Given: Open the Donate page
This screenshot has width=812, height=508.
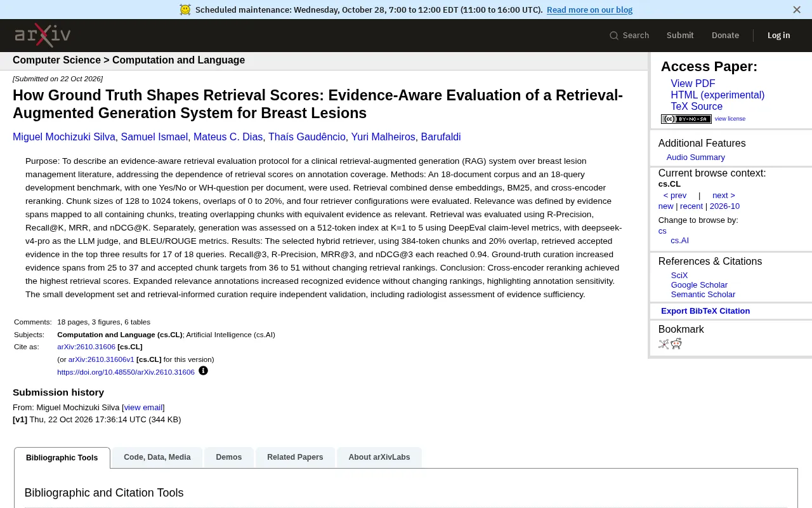Looking at the screenshot, I should pyautogui.click(x=725, y=36).
